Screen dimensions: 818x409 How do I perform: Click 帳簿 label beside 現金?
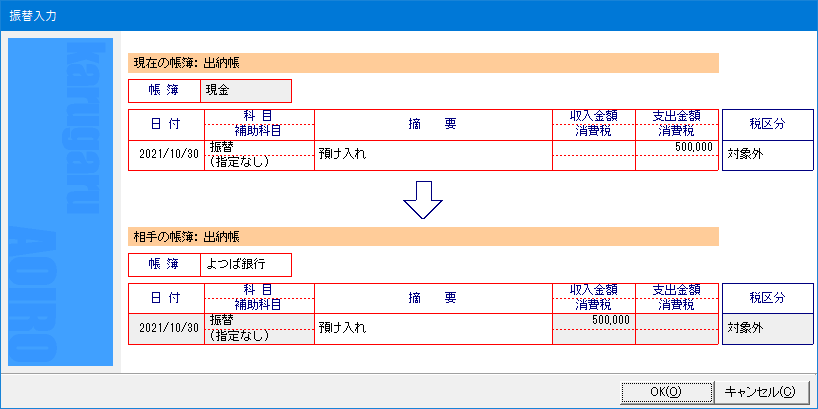coord(164,91)
